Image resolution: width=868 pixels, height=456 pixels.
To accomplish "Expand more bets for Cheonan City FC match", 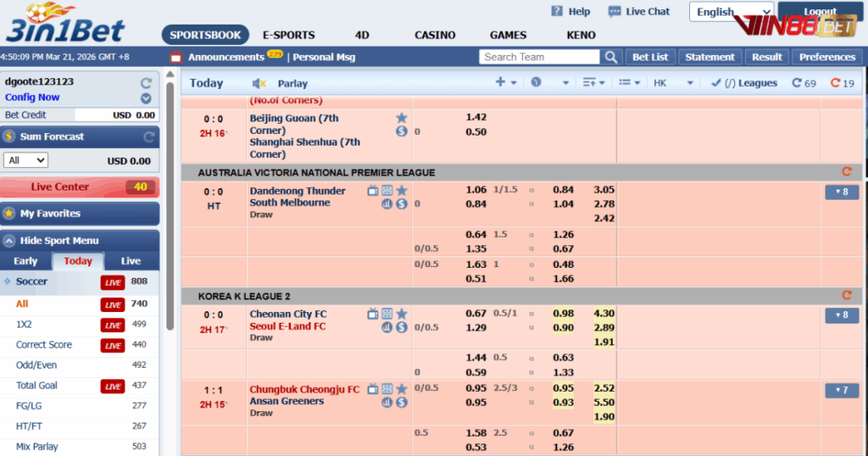I will coord(842,315).
